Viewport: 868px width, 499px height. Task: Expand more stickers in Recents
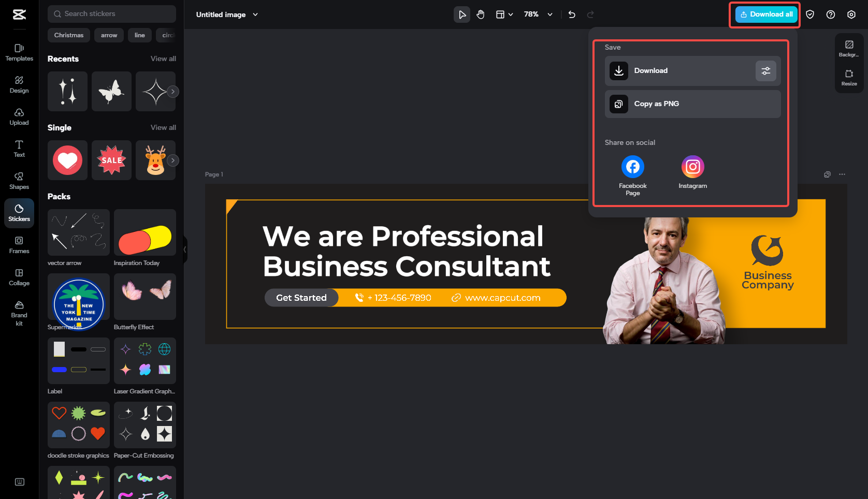coord(172,91)
